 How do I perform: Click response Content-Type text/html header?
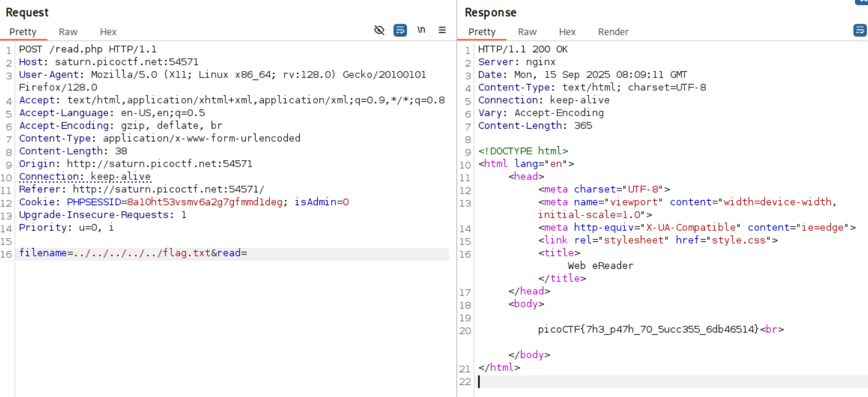(592, 88)
